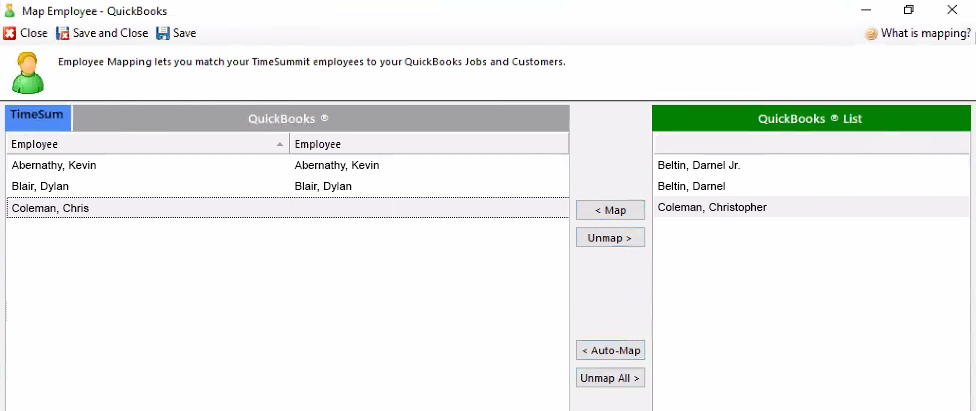Viewport: 976px width, 411px height.
Task: Select the TimeSum header tab
Action: coord(39,118)
